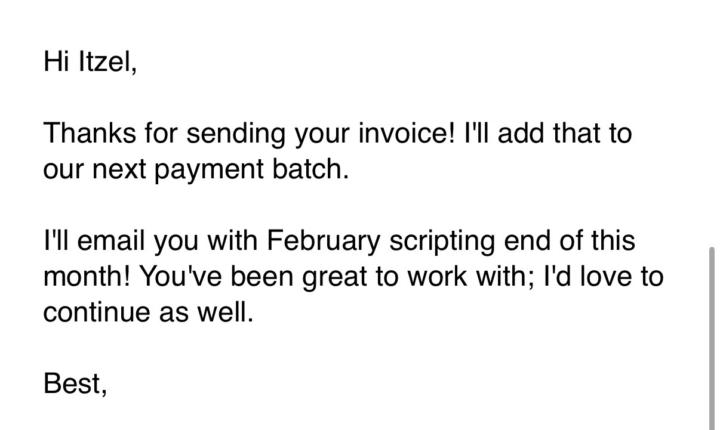
Task: Click the word "scripting" in the email body
Action: tap(449, 241)
